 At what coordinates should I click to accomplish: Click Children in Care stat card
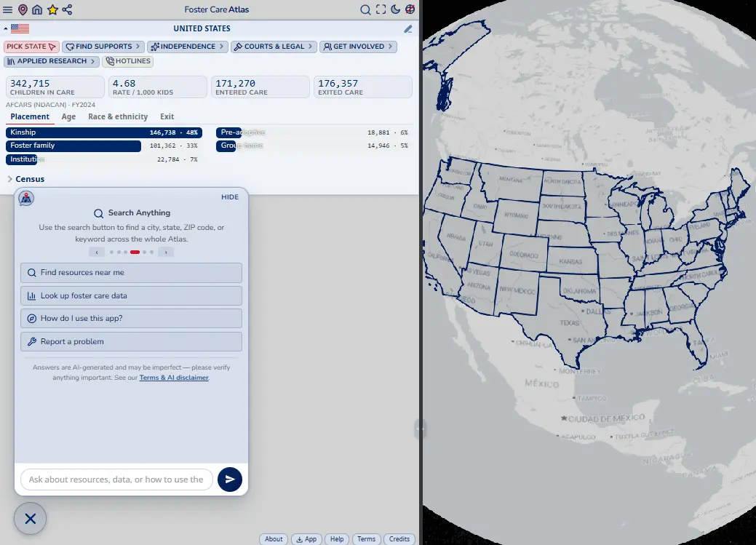point(55,87)
